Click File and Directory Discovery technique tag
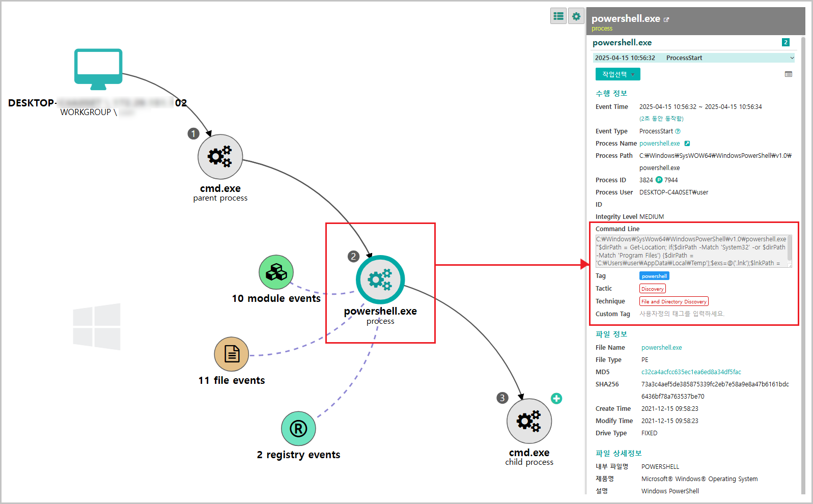 pos(674,301)
